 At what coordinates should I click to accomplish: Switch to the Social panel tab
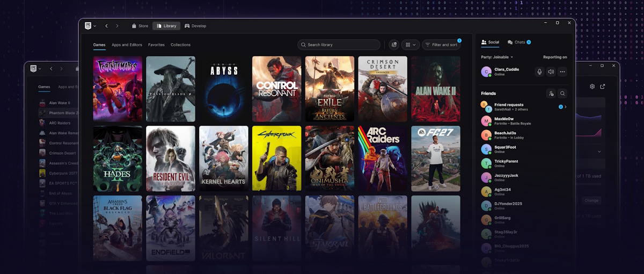click(x=491, y=42)
